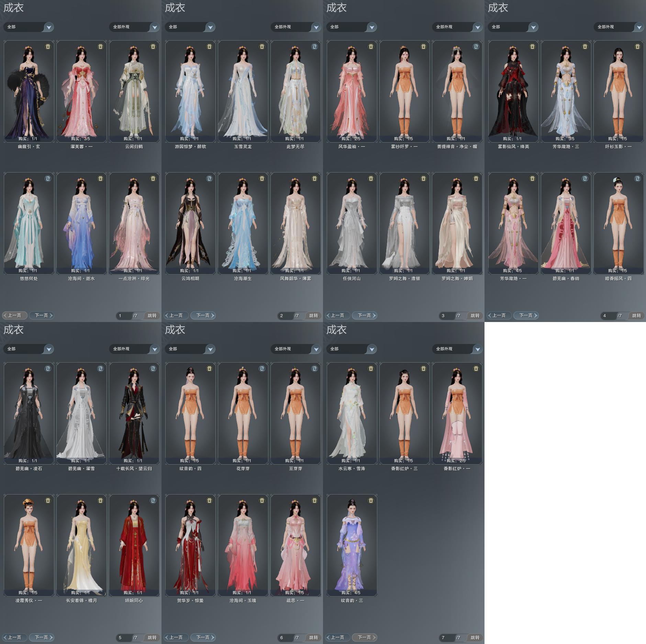646x644 pixels.
Task: Click trash icon on 纹音韵·三 card
Action: (x=371, y=500)
